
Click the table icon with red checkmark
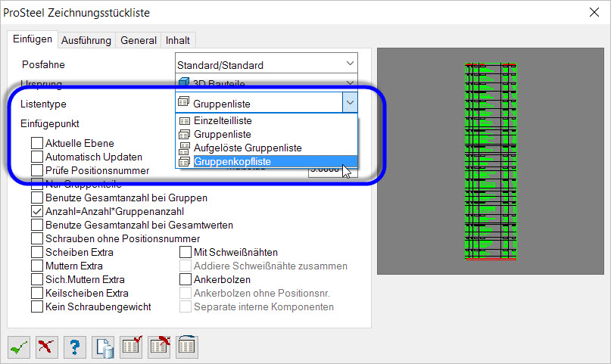(131, 347)
